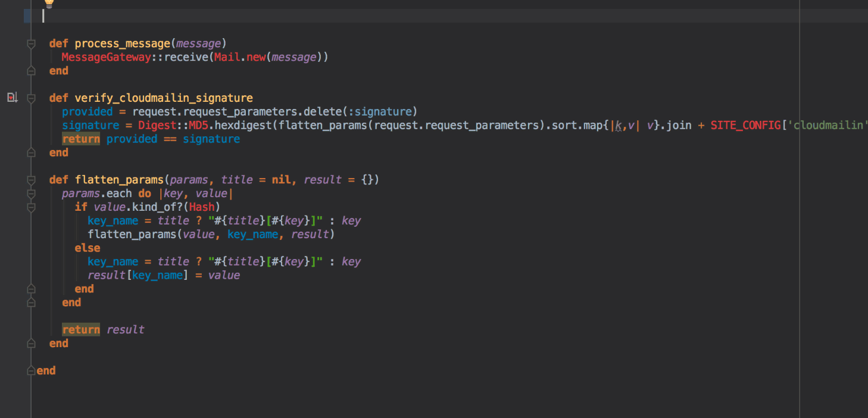The image size is (868, 418).
Task: Click fold end marker closing verify_cloudmailin_signature
Action: 31,153
